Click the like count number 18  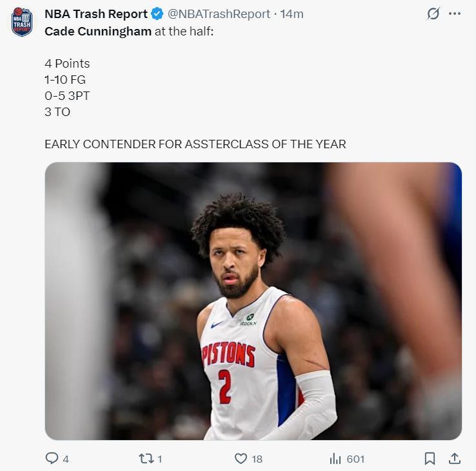(x=257, y=459)
